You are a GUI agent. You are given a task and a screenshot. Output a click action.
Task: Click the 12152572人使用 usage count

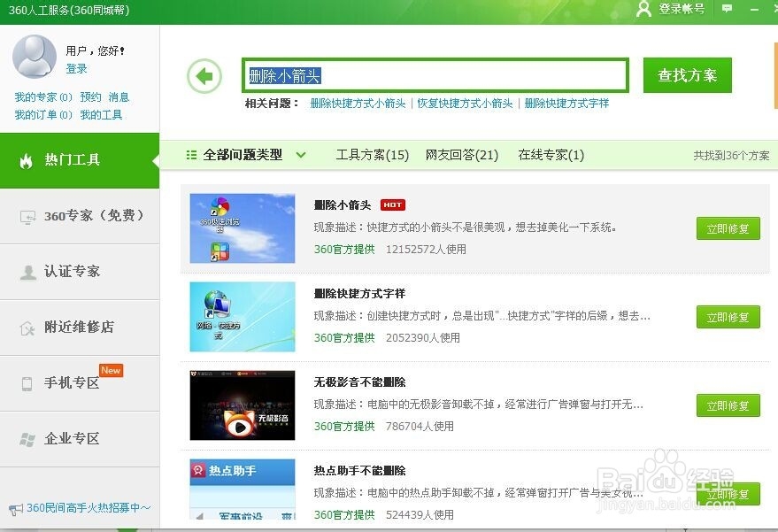coord(426,249)
